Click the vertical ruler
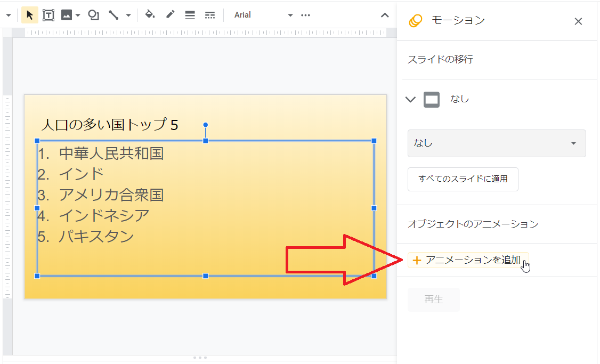 (7, 197)
